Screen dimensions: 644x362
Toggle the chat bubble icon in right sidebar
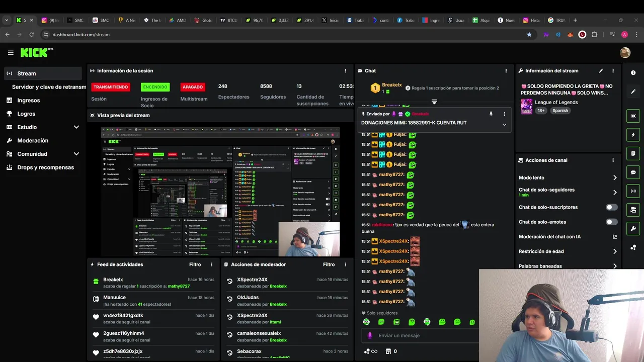[x=633, y=172]
